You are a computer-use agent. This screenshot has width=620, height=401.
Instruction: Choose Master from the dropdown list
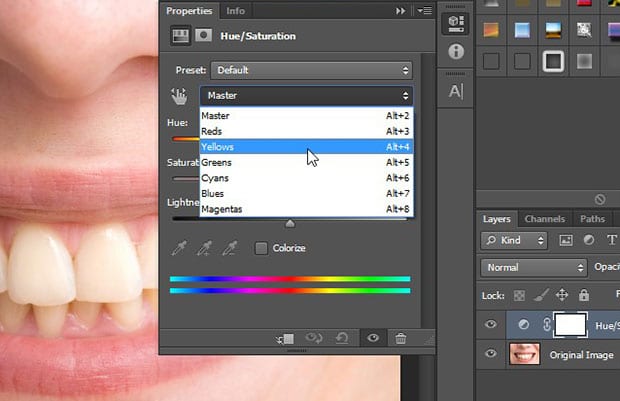(x=306, y=115)
